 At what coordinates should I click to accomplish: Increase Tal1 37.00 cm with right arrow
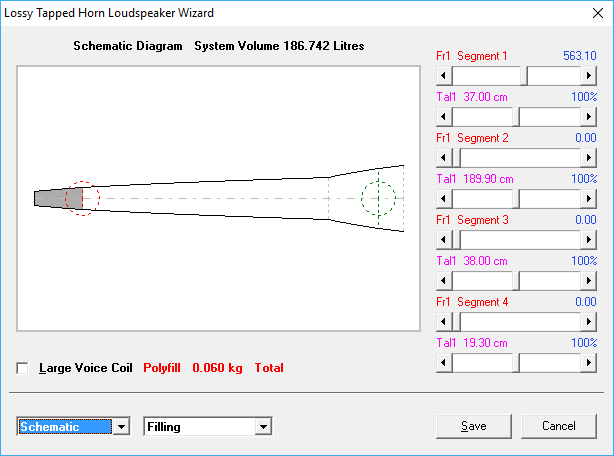(589, 117)
